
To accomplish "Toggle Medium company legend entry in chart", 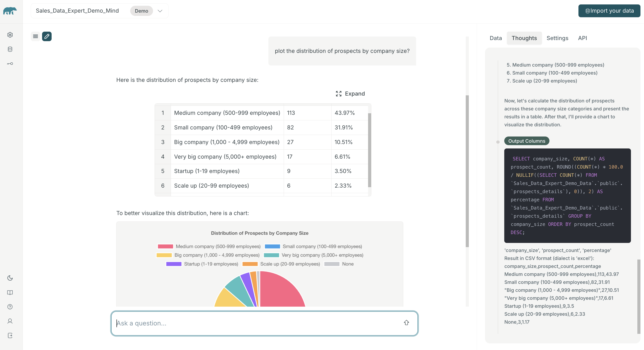I will (209, 246).
